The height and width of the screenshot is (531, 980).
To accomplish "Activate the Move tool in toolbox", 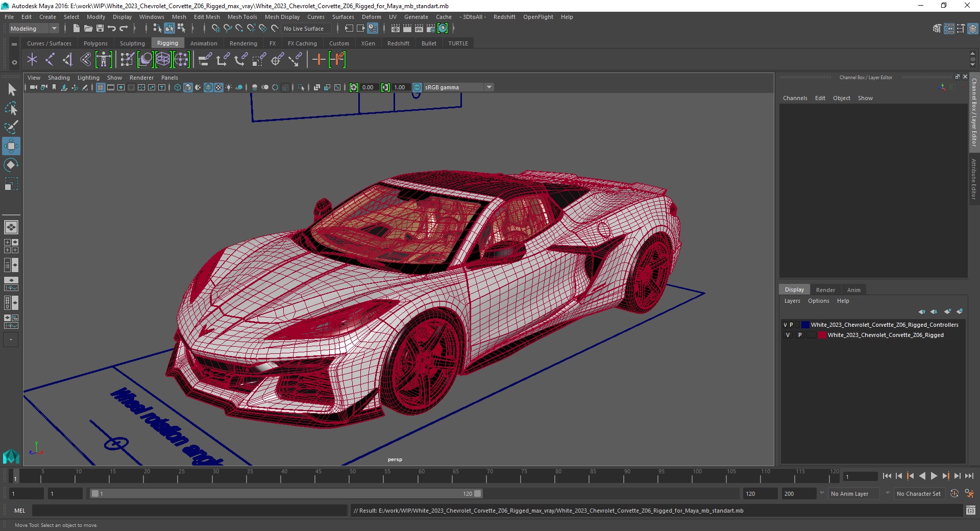I will 11,146.
